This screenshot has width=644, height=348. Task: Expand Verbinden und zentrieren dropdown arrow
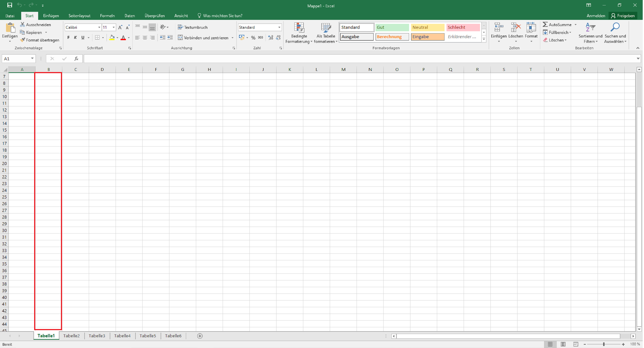pyautogui.click(x=233, y=38)
